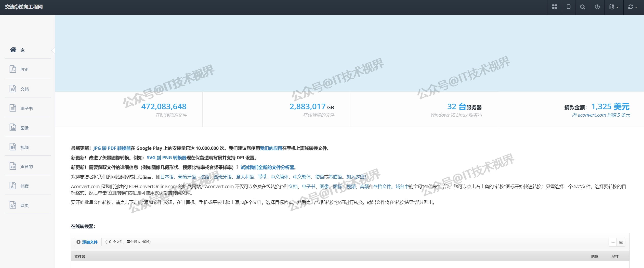Click the 1,325 美元 donation amount
644x268 pixels.
pyautogui.click(x=610, y=106)
